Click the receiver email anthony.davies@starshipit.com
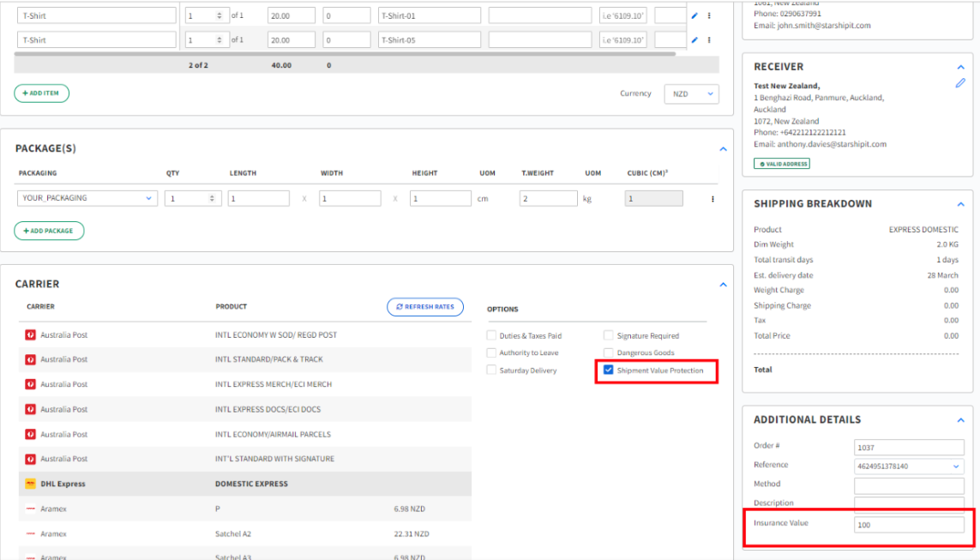 832,144
